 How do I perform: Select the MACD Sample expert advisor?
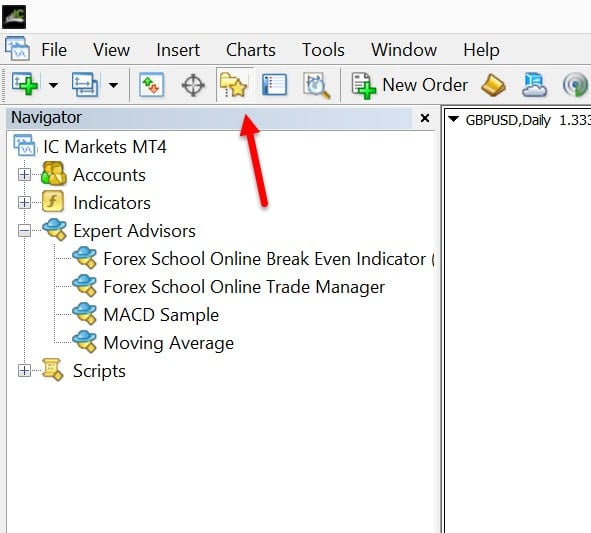click(x=161, y=315)
